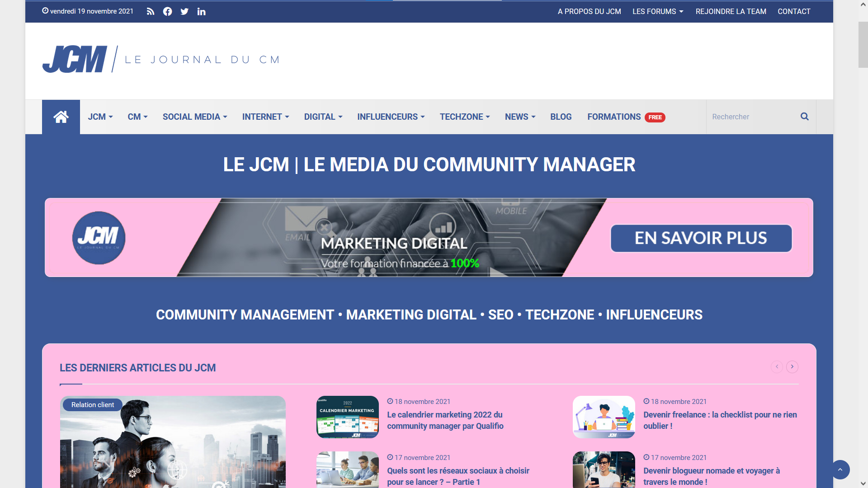Open the freelance illustration thumbnail
Screen dimensions: 868x488
point(604,417)
